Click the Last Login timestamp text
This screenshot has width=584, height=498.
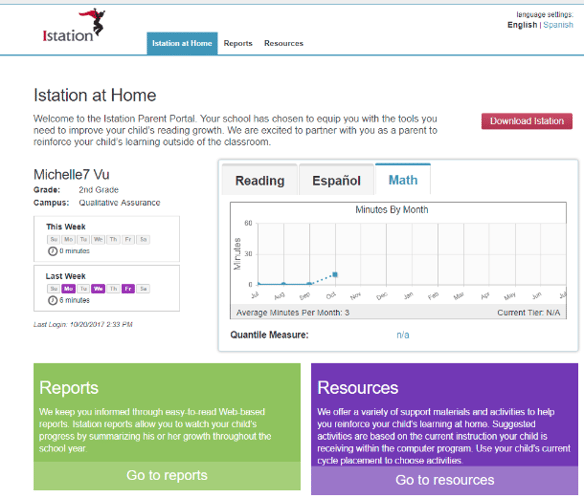coord(83,324)
